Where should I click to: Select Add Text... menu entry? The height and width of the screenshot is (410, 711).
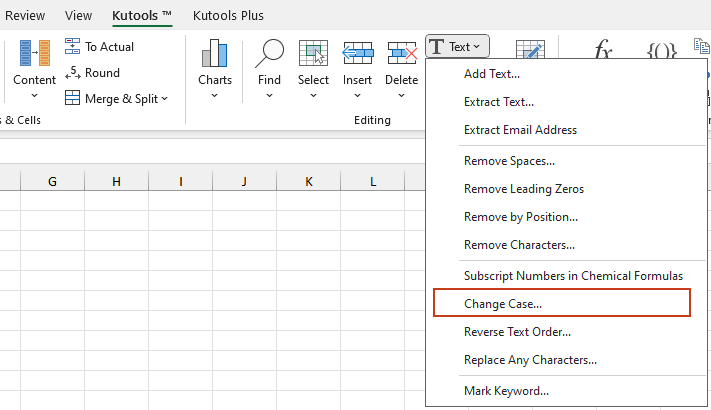tap(492, 73)
